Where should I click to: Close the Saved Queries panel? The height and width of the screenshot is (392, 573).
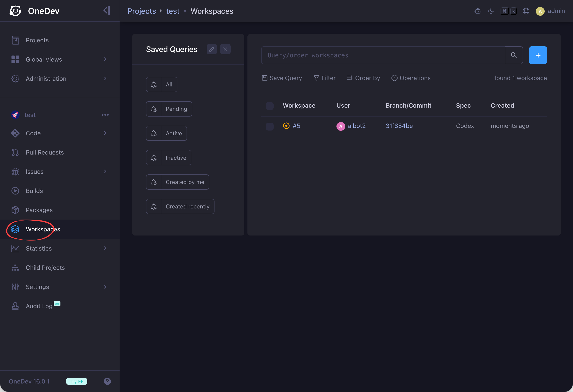click(x=225, y=49)
